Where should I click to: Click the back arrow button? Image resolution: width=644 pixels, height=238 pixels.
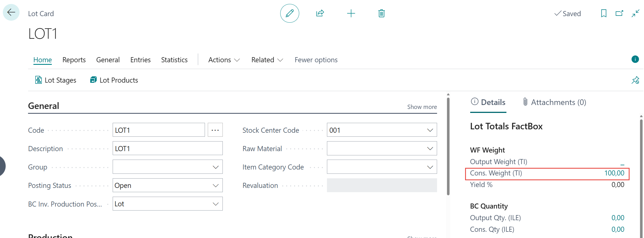[11, 12]
